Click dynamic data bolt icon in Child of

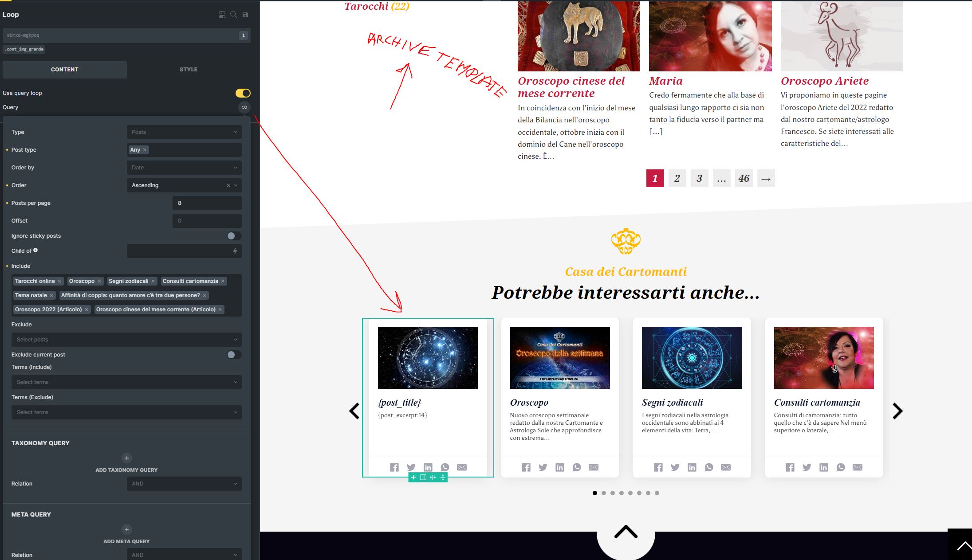point(235,251)
